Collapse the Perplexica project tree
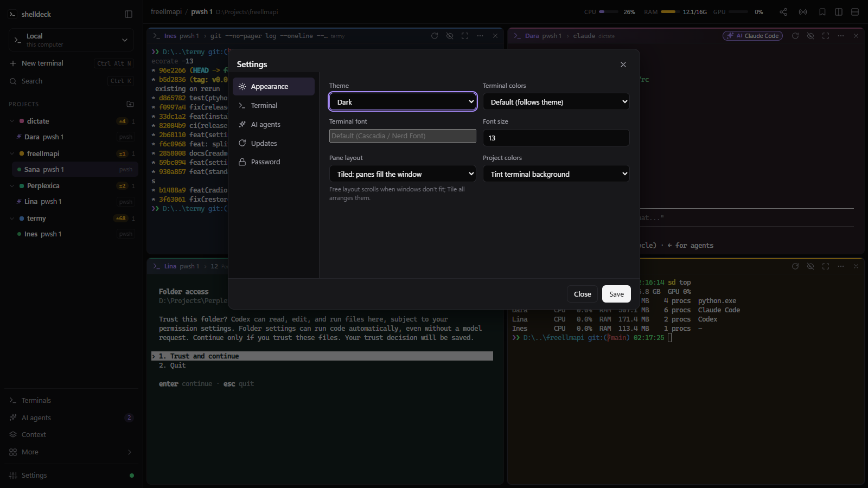Viewport: 868px width, 488px height. click(x=12, y=185)
